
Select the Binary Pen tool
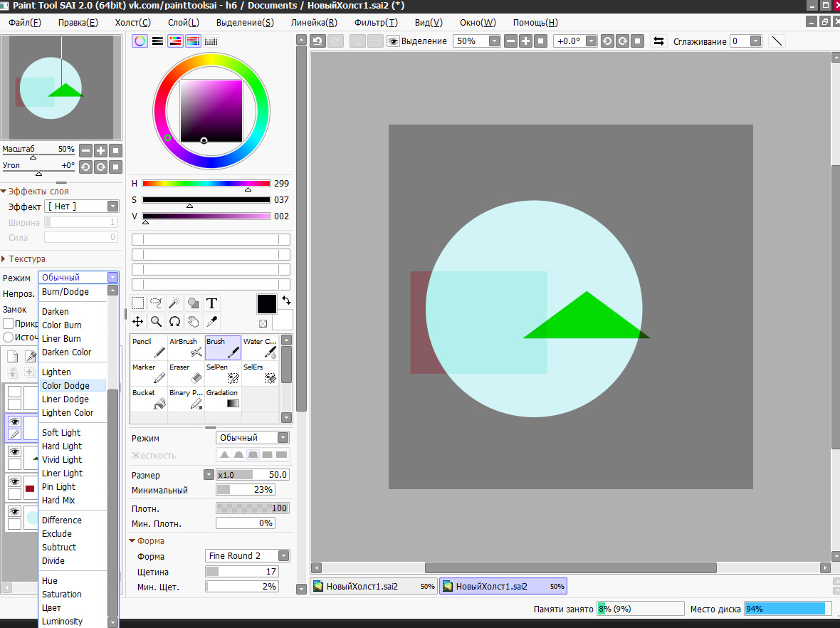coord(186,399)
